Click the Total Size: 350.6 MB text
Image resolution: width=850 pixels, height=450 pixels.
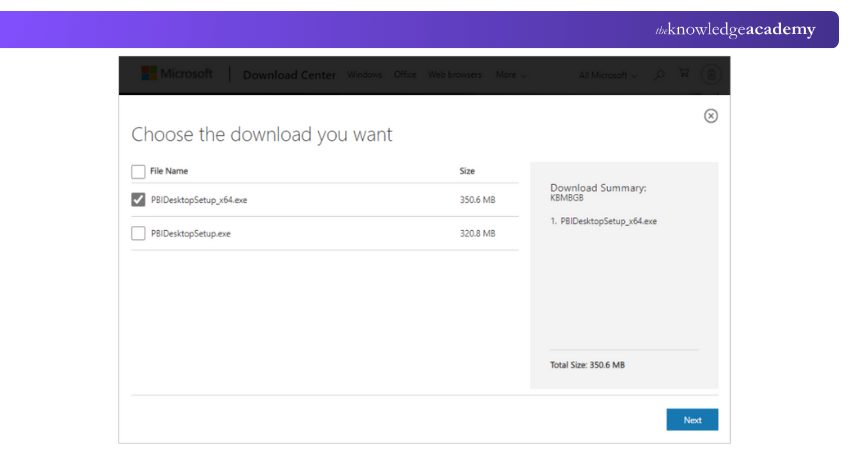tap(588, 365)
